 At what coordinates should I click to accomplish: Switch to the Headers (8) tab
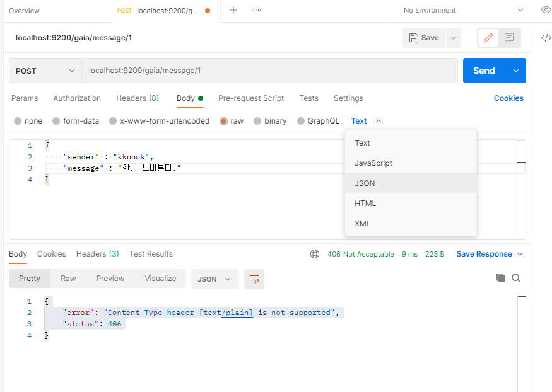click(x=138, y=98)
